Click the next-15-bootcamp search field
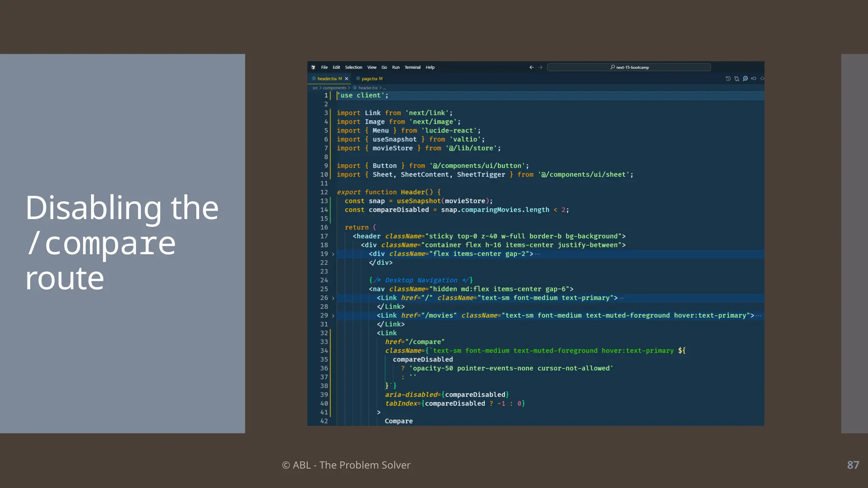 click(x=629, y=67)
